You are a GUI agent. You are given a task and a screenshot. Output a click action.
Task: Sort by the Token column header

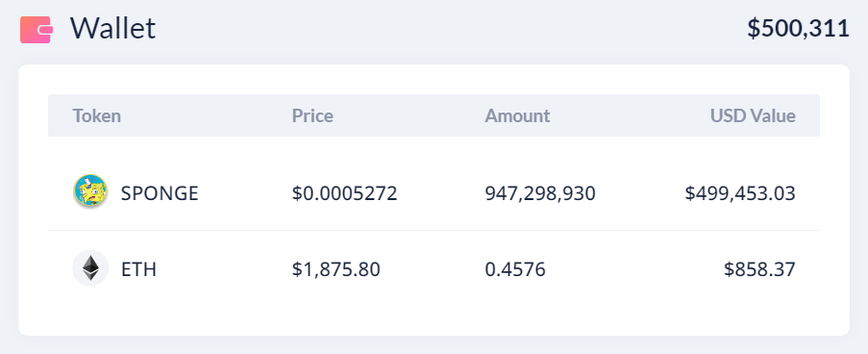(x=97, y=115)
